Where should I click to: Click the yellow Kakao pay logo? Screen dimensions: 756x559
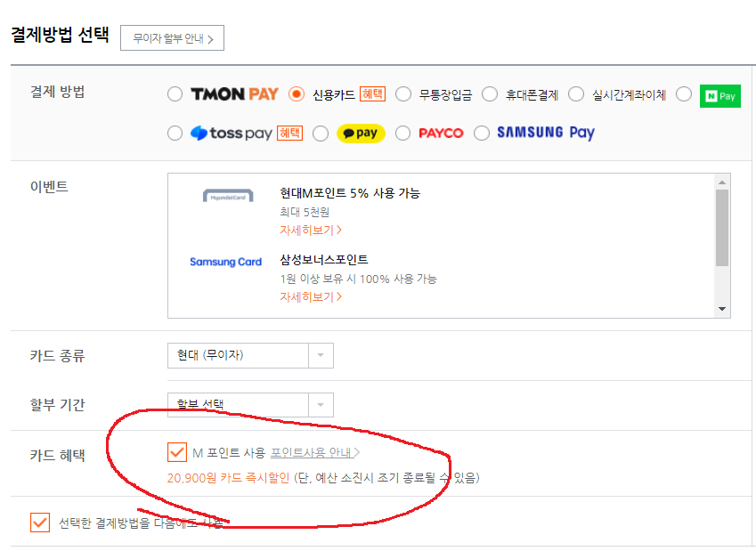pos(361,133)
